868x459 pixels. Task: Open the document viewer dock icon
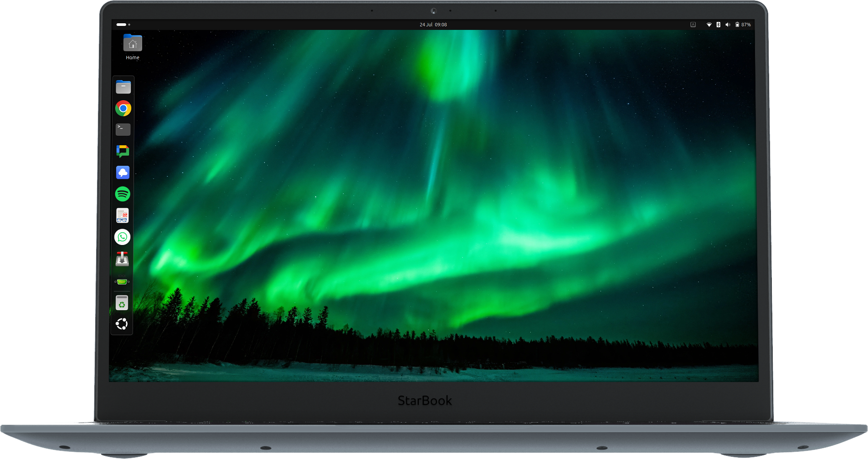122,215
